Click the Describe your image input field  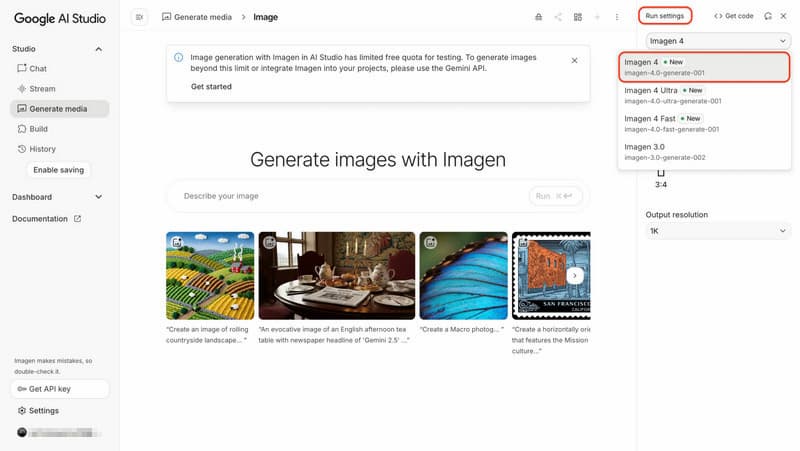[x=352, y=196]
